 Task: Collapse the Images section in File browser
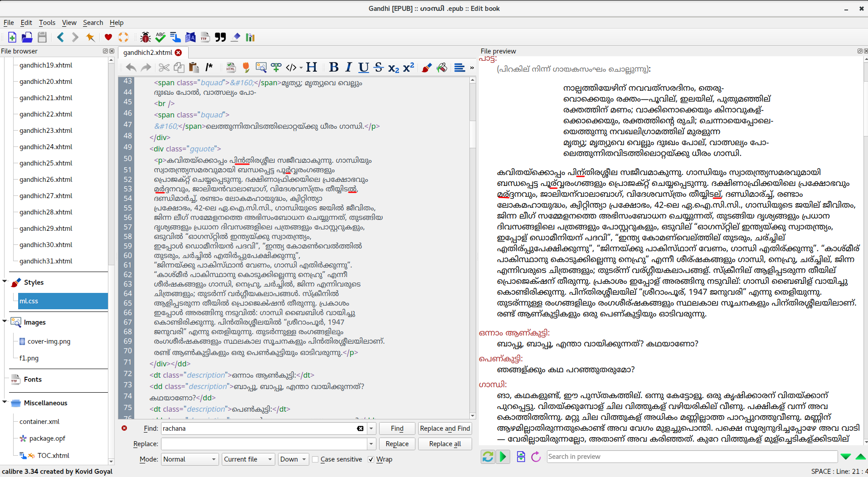coord(5,321)
